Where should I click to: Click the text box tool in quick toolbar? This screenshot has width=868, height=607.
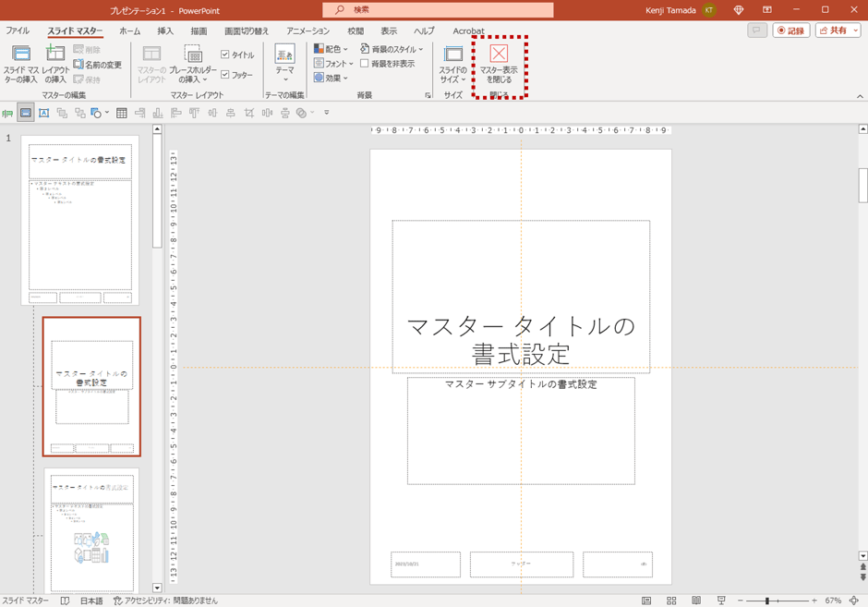[x=43, y=113]
